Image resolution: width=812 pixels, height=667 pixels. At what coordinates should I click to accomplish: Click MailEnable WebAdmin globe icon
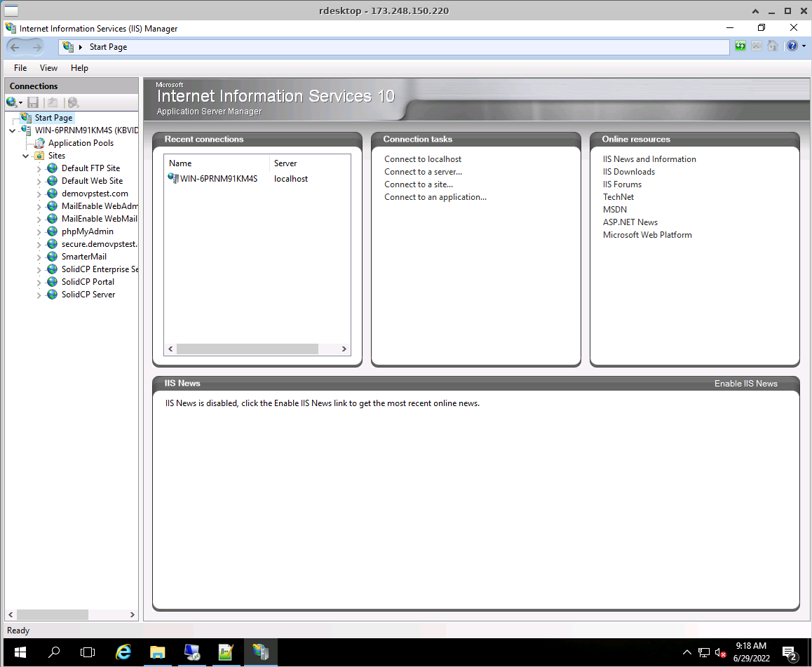[x=53, y=206]
